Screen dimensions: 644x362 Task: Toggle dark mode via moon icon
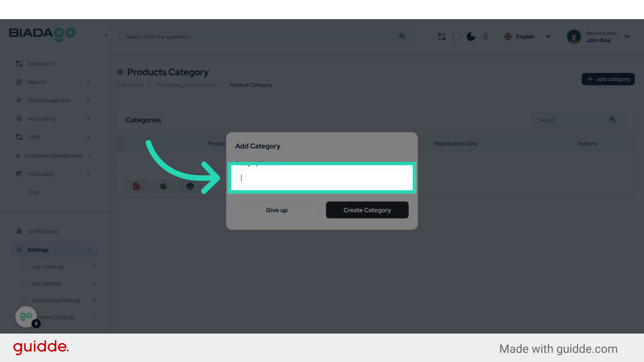click(471, 37)
